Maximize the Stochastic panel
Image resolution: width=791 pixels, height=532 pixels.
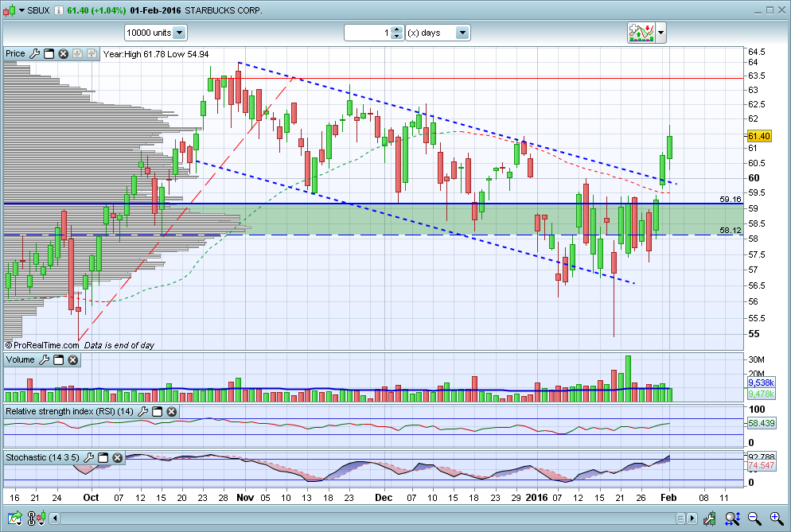[103, 457]
